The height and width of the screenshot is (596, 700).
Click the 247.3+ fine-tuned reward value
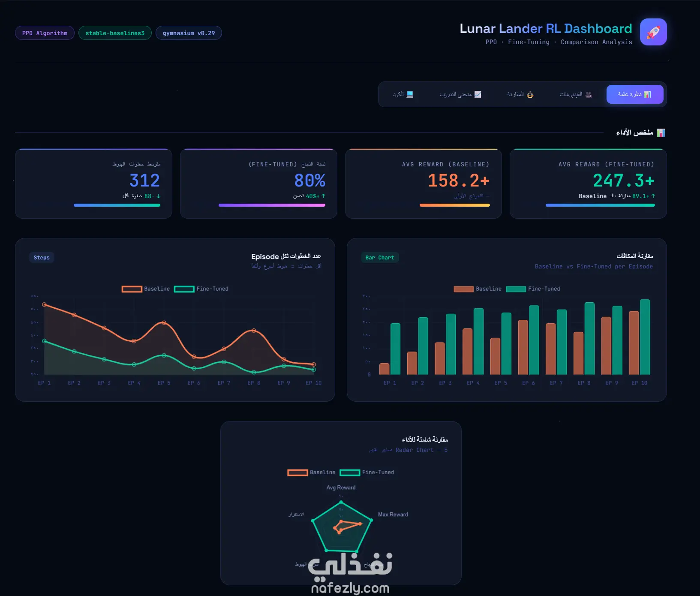tap(624, 181)
